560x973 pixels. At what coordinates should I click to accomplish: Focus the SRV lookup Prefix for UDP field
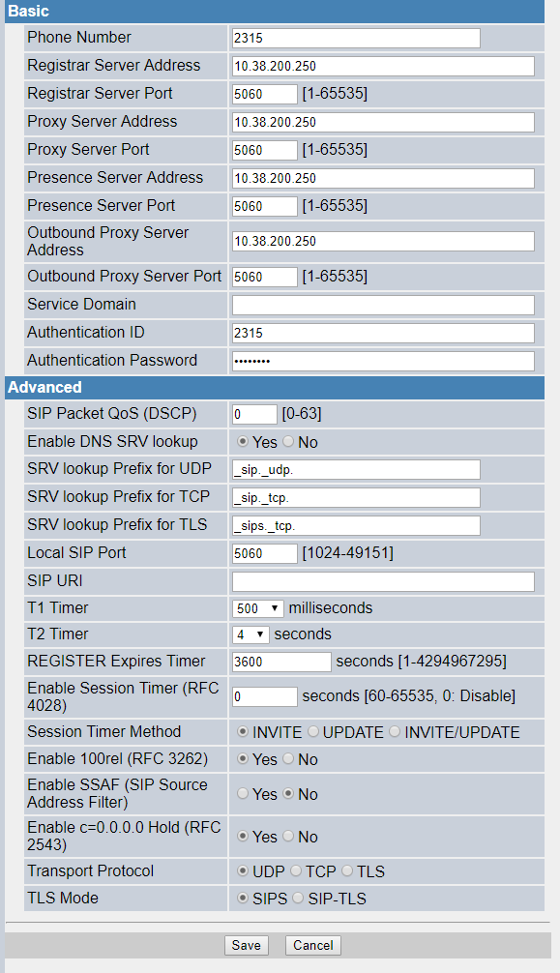pyautogui.click(x=356, y=470)
